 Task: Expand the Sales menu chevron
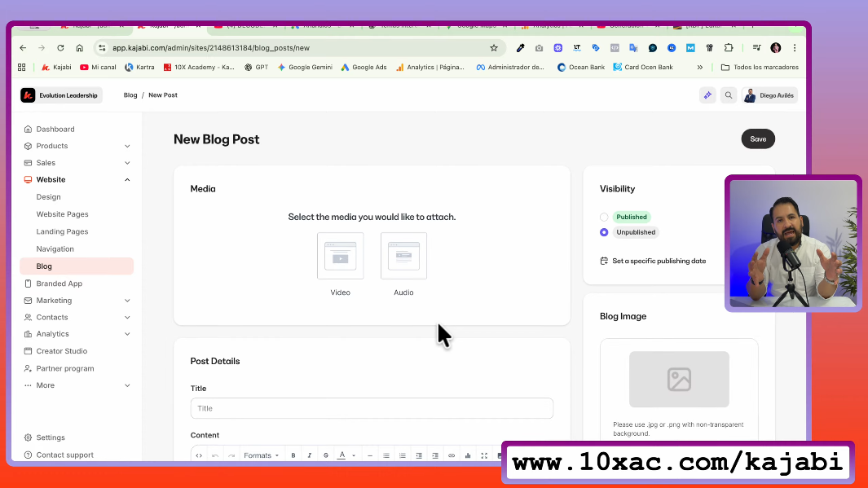coord(127,163)
